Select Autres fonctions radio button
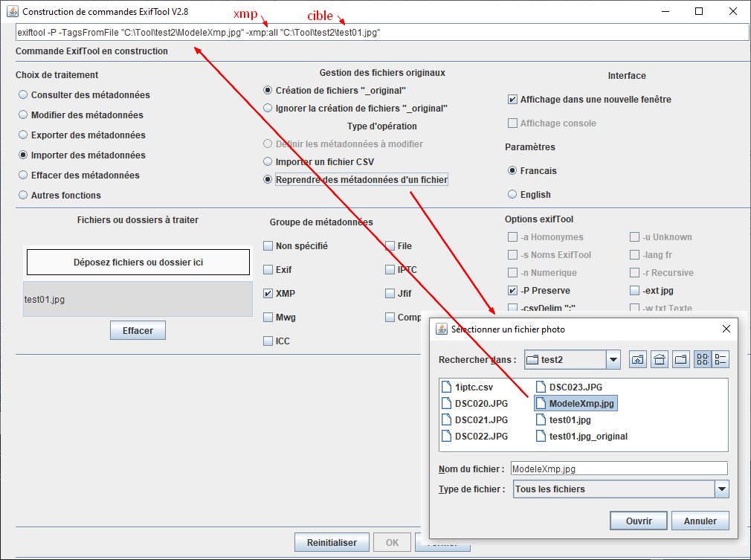751x560 pixels. point(23,196)
